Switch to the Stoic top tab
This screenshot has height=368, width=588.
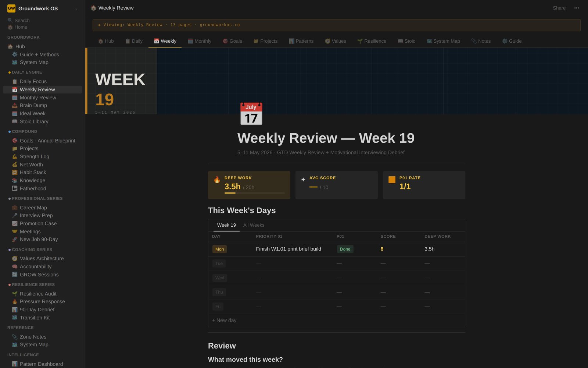[x=406, y=41]
